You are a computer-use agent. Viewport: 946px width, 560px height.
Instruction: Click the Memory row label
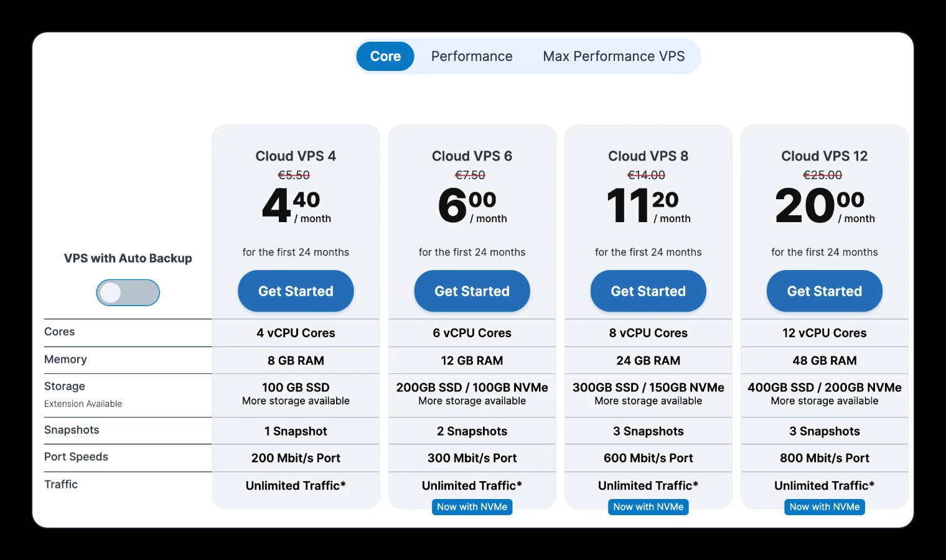pos(65,360)
